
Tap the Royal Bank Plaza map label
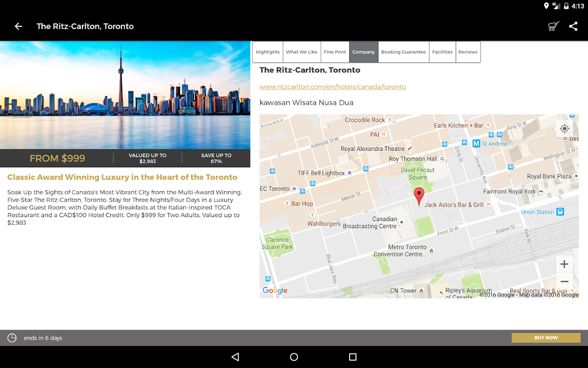549,176
